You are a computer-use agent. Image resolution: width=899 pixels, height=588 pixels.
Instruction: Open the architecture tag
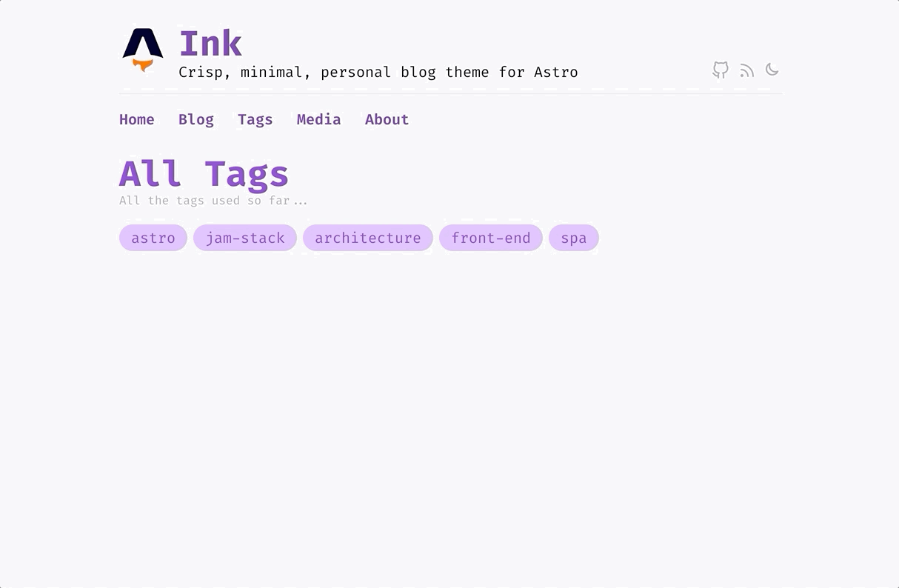click(368, 238)
